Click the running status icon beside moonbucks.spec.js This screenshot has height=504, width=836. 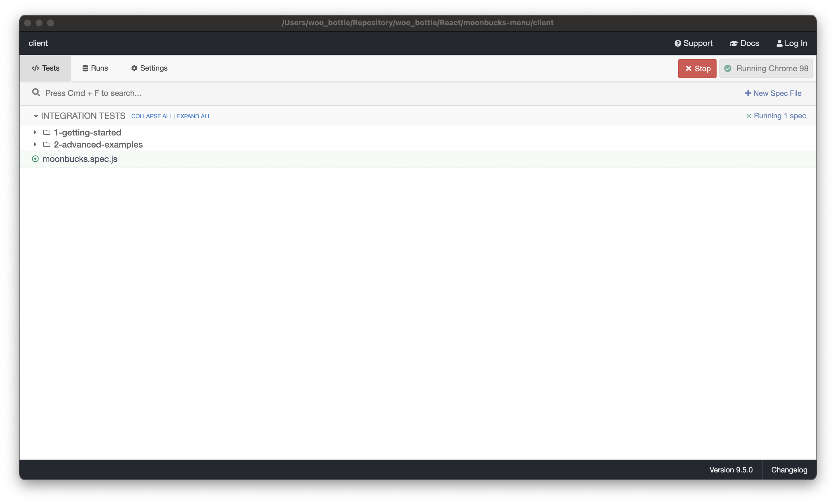[35, 159]
